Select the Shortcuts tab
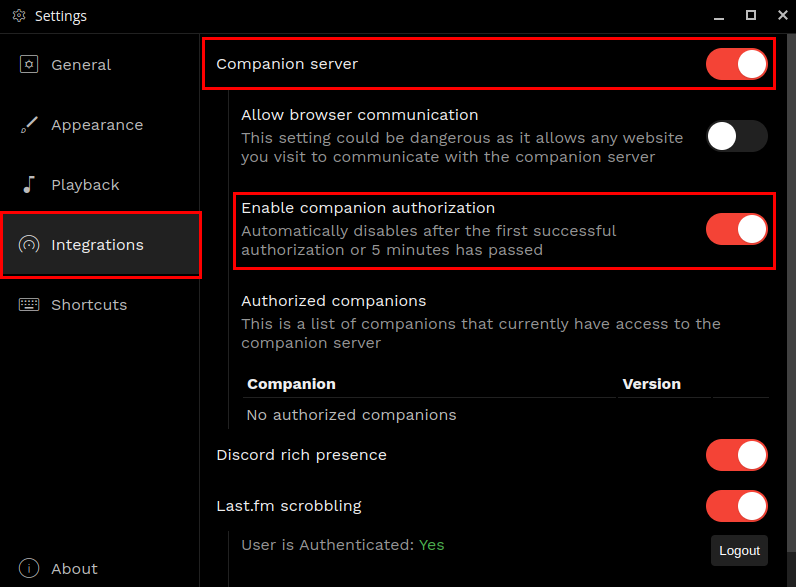This screenshot has width=796, height=587. [x=89, y=305]
